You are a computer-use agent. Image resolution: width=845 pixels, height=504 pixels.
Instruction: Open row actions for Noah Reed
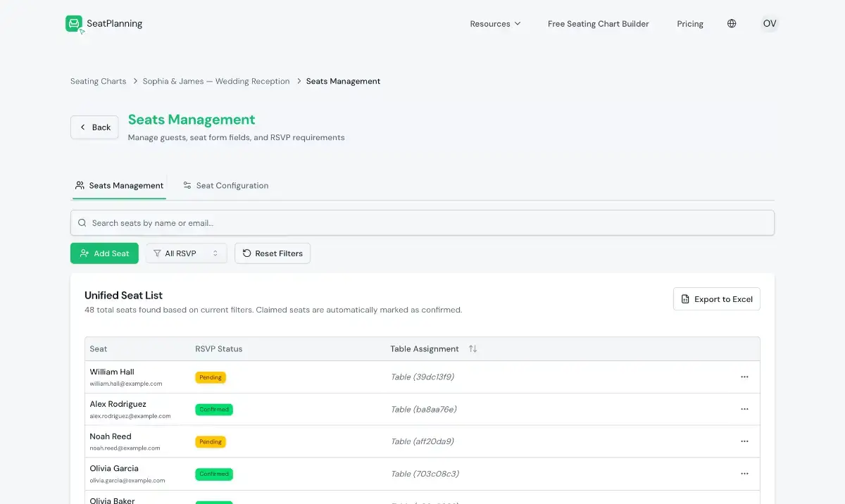coord(744,441)
